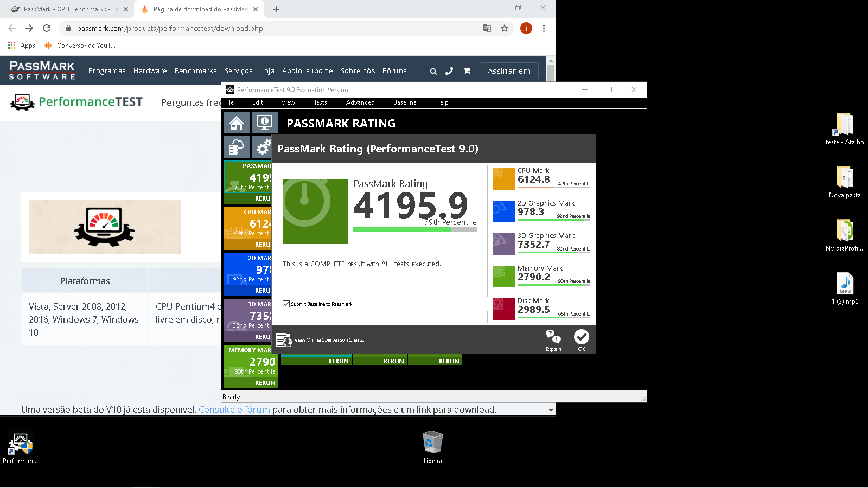Click the PerformanceTest gauge thumbnail image
The width and height of the screenshot is (868, 488).
pyautogui.click(x=105, y=227)
